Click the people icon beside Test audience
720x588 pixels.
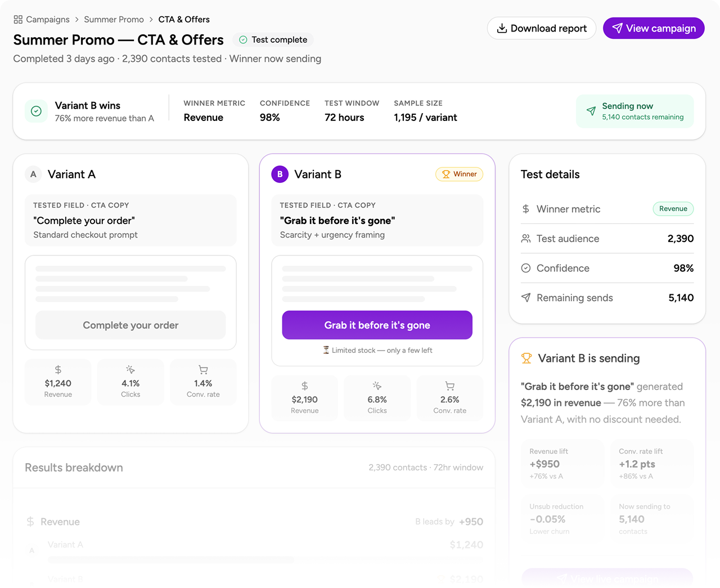[x=526, y=239]
